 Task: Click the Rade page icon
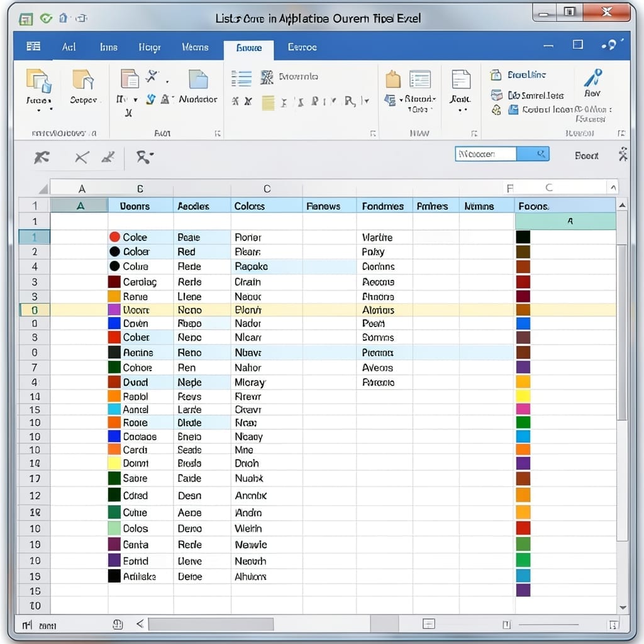point(461,79)
